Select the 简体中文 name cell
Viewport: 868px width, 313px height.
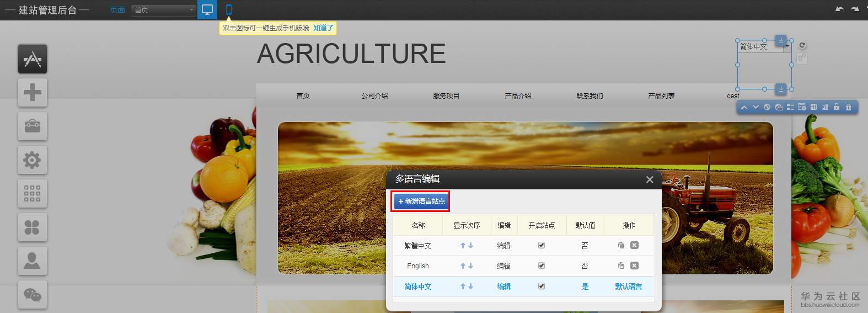(418, 287)
